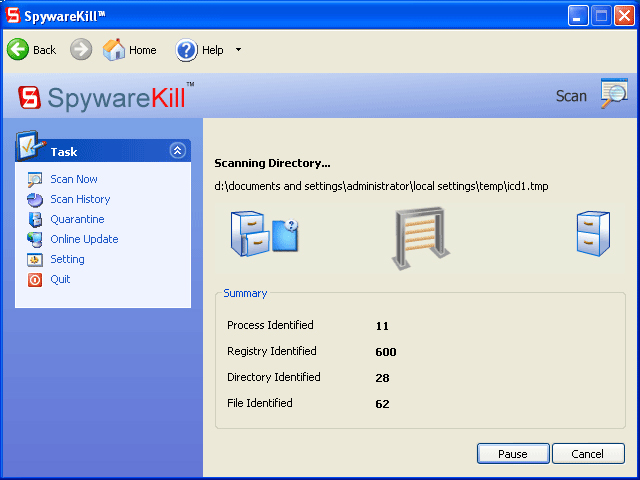Click the Quit link

click(x=60, y=279)
